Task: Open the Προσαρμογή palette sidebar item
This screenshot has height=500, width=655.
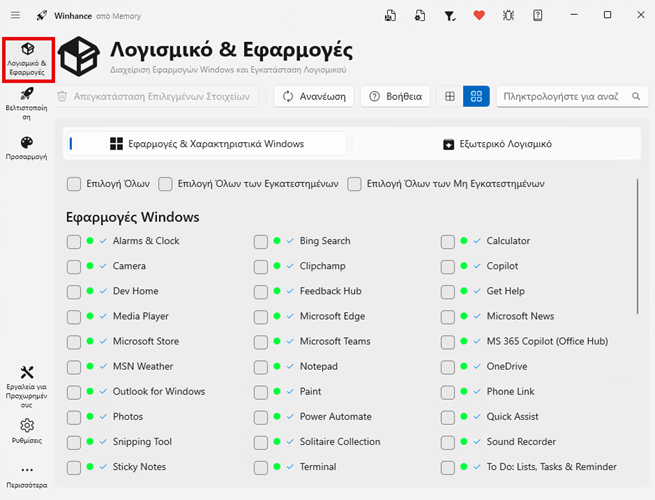Action: (x=26, y=148)
